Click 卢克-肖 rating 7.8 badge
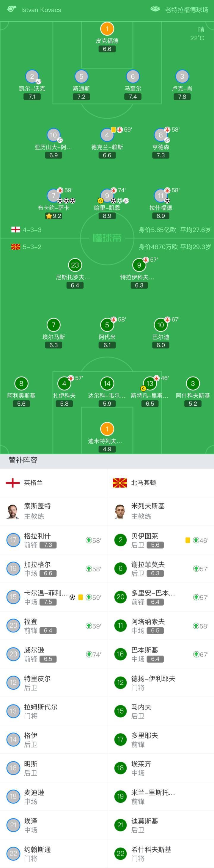This screenshot has width=214, height=868. (182, 97)
